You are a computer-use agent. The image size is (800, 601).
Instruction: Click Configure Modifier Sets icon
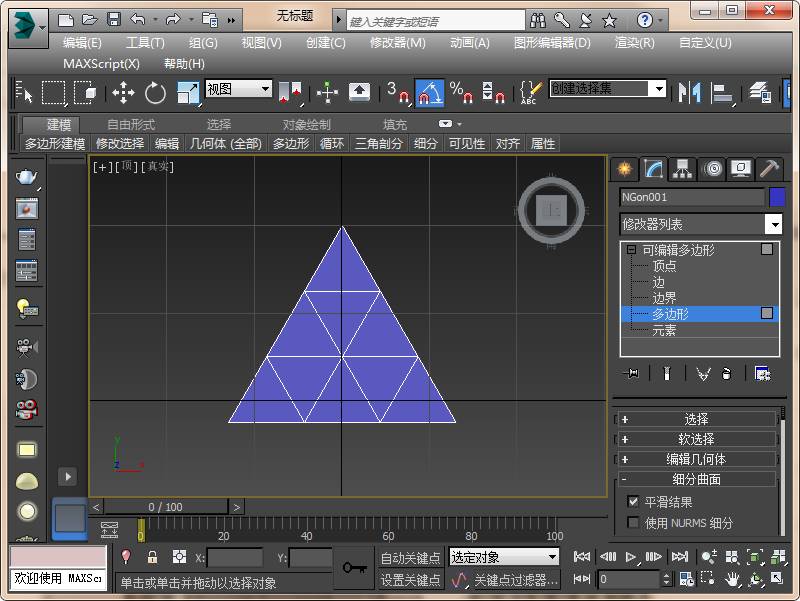click(763, 374)
